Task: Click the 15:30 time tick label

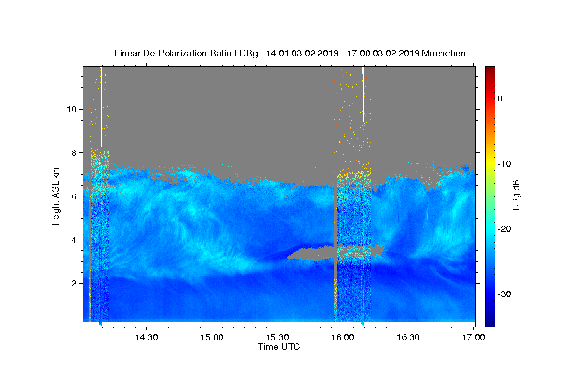Action: [x=277, y=338]
